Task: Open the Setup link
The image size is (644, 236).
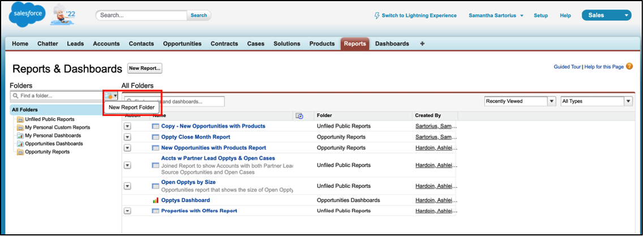Action: 540,16
